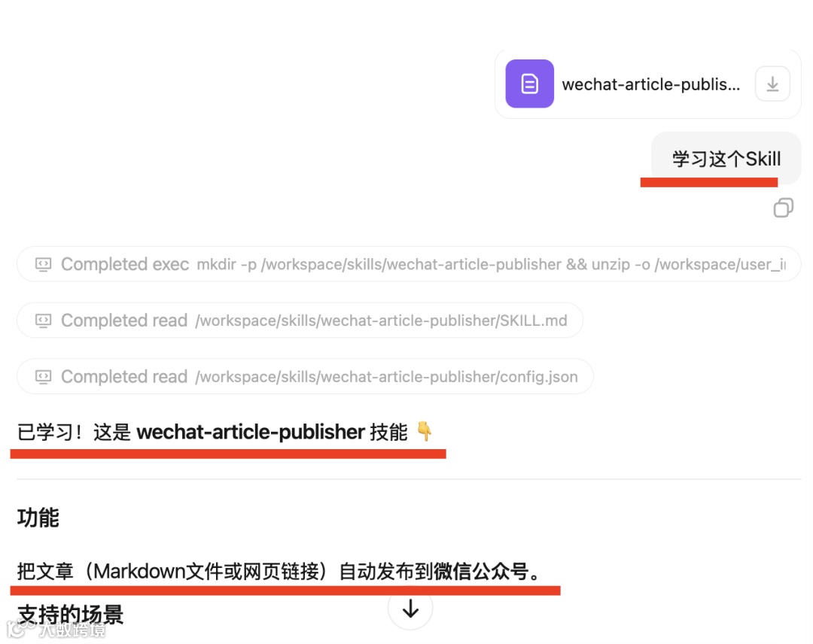Click the sentence about 自动发布到微信公众号

pyautogui.click(x=280, y=571)
